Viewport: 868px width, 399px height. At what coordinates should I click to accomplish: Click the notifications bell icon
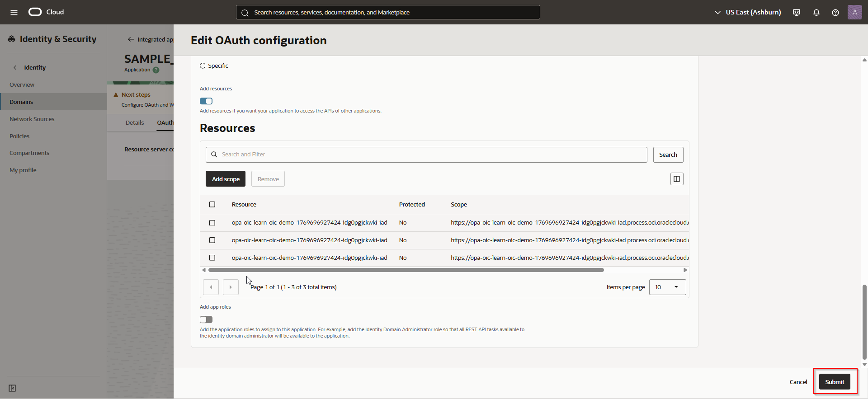[x=816, y=13]
